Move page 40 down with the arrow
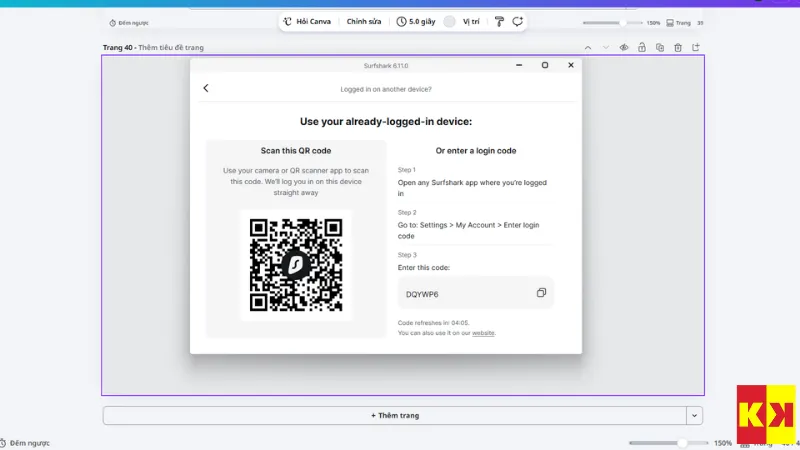The height and width of the screenshot is (450, 800). [606, 47]
